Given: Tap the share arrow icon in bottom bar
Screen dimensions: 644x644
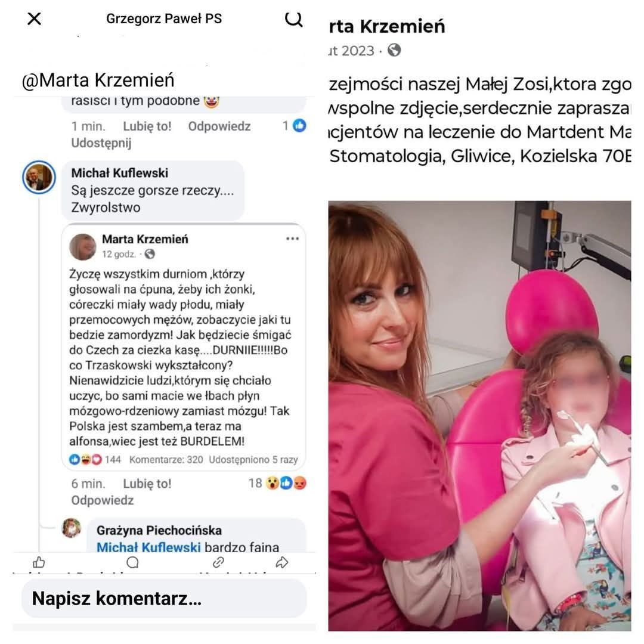Looking at the screenshot, I should click(281, 562).
